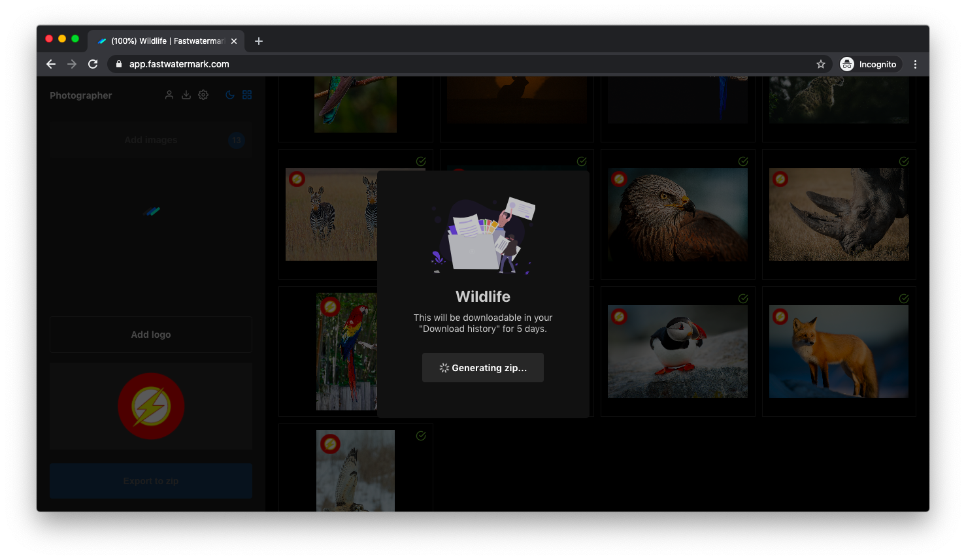Open download history icon in sidebar
966x560 pixels.
click(x=186, y=95)
